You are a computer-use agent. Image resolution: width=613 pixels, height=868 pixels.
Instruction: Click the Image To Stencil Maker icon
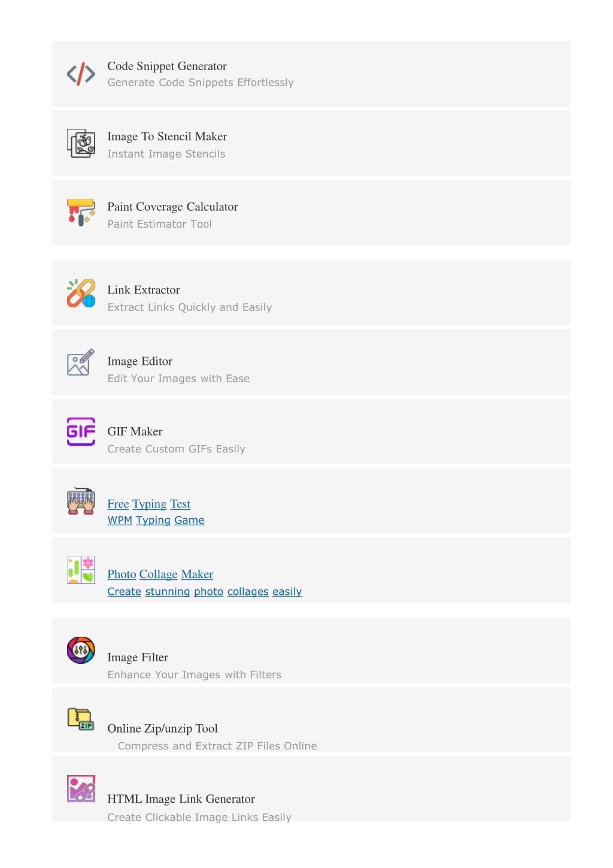pos(81,144)
